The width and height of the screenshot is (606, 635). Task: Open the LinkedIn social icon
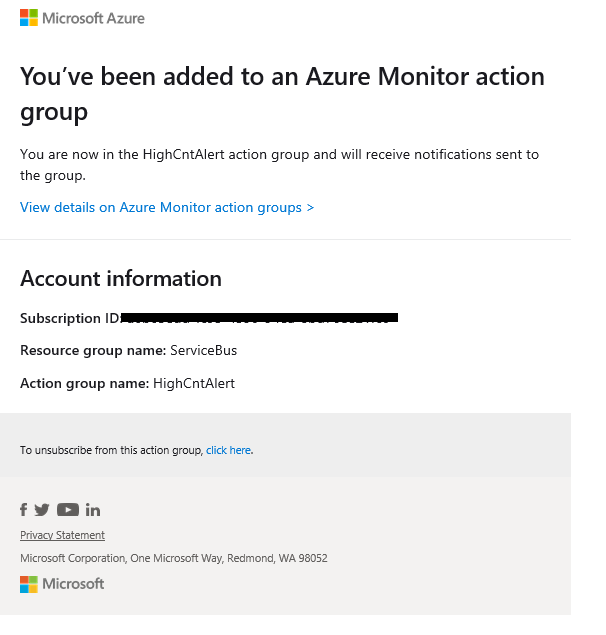coord(93,509)
